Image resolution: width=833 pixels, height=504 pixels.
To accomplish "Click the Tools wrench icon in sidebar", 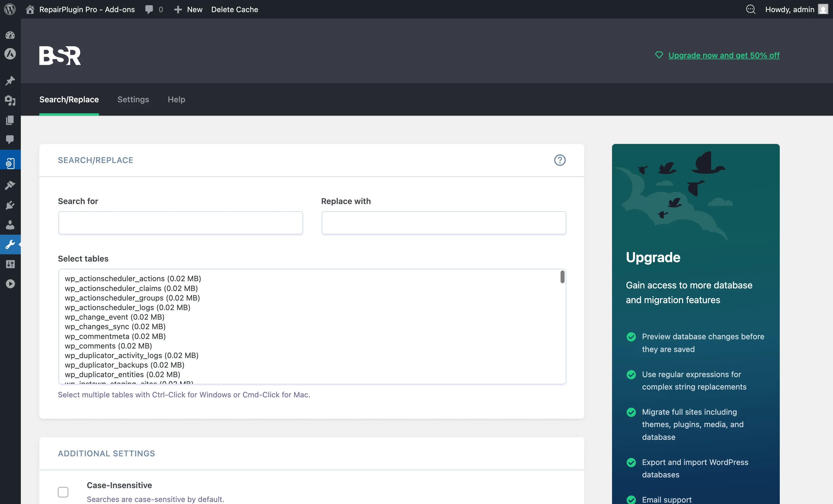I will pyautogui.click(x=10, y=244).
